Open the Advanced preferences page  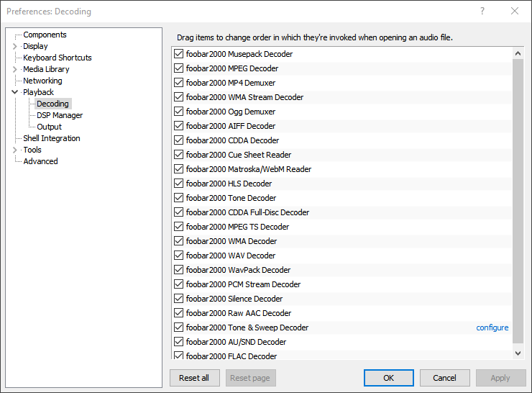click(40, 161)
